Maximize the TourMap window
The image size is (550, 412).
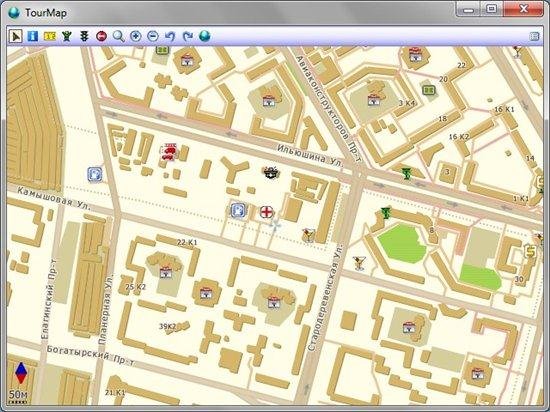492,9
